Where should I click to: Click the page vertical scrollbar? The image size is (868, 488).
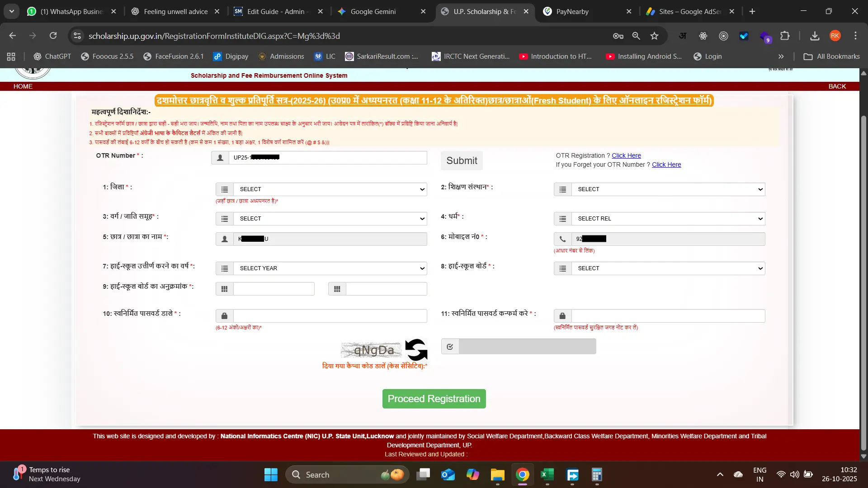pyautogui.click(x=863, y=271)
